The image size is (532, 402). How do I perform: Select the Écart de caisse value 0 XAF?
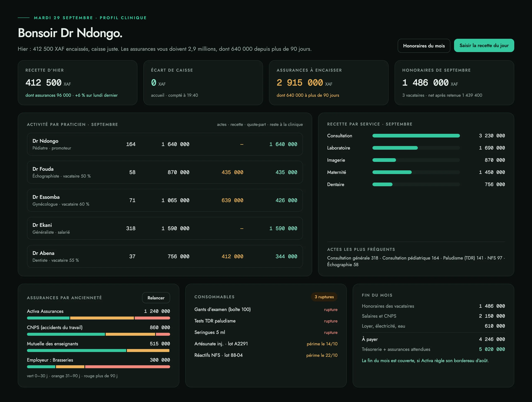pyautogui.click(x=158, y=83)
